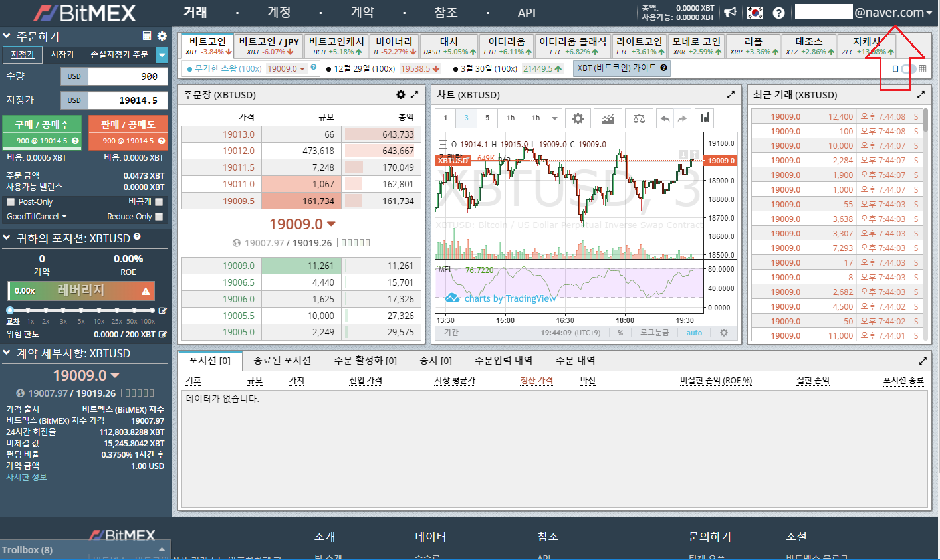
Task: Open the chart indicators icon
Action: click(608, 118)
